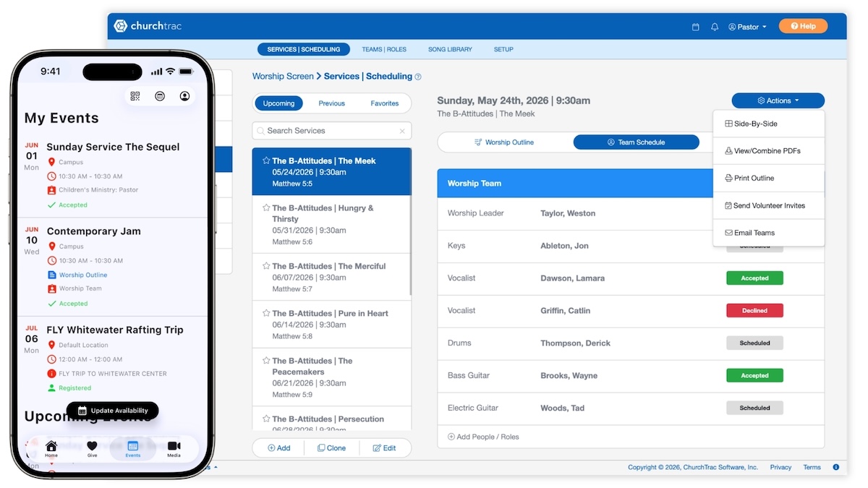Open the Pastor account dropdown
Viewport: 868px width, 488px height.
[747, 27]
